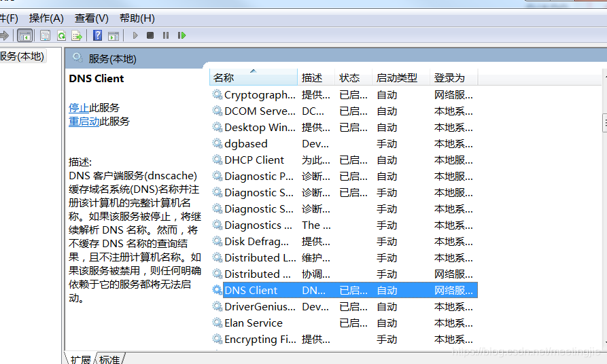Click the stop service square icon

tap(150, 35)
